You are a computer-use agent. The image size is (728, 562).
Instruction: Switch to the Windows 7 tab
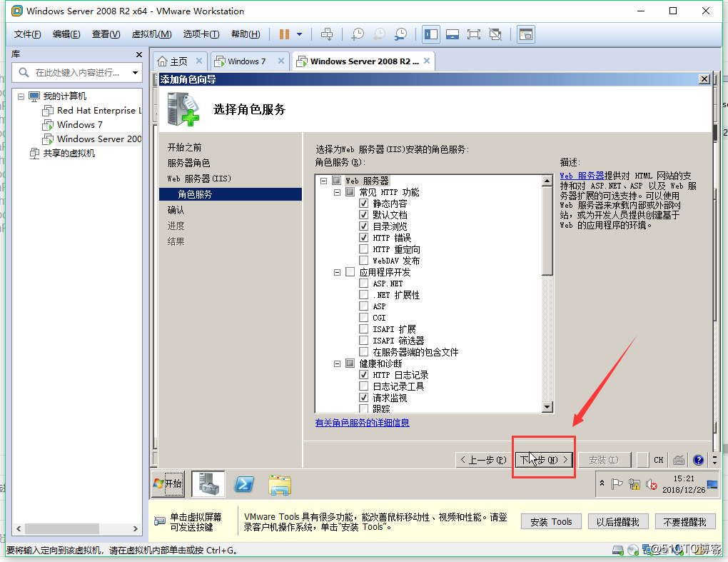[x=246, y=61]
